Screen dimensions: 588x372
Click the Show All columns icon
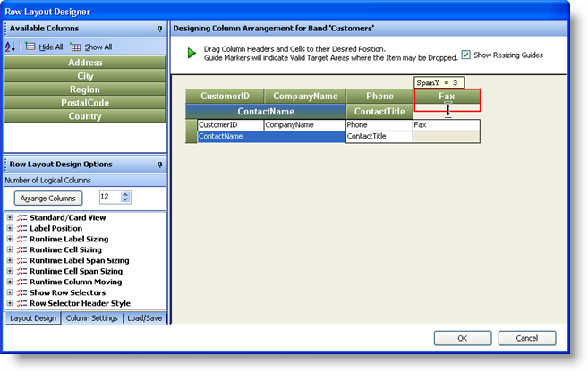pos(75,46)
